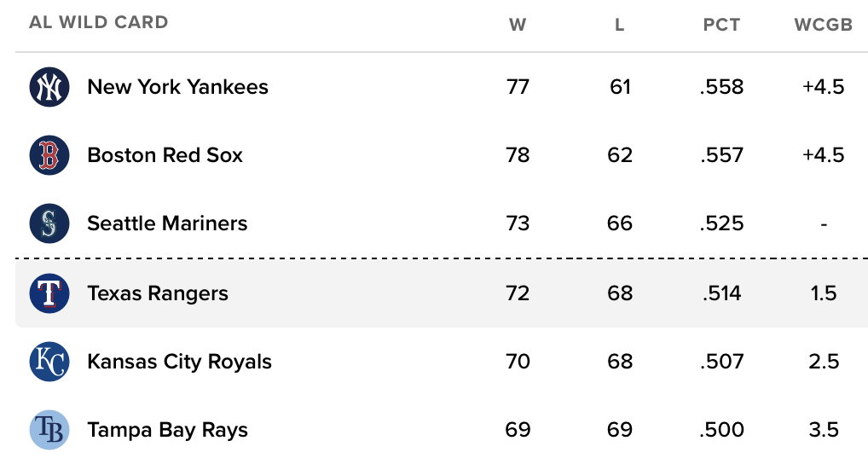868x464 pixels.
Task: Open the Boston Red Sox team link
Action: (165, 155)
